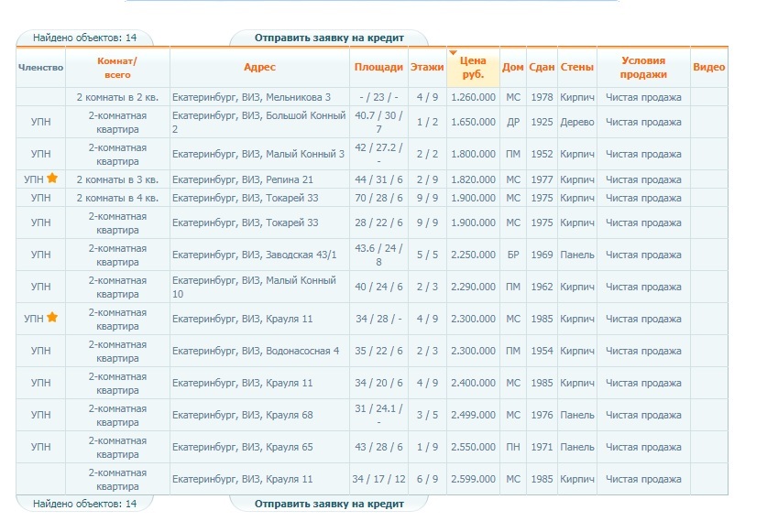Click the Видео column header
The height and width of the screenshot is (532, 767).
coord(708,68)
